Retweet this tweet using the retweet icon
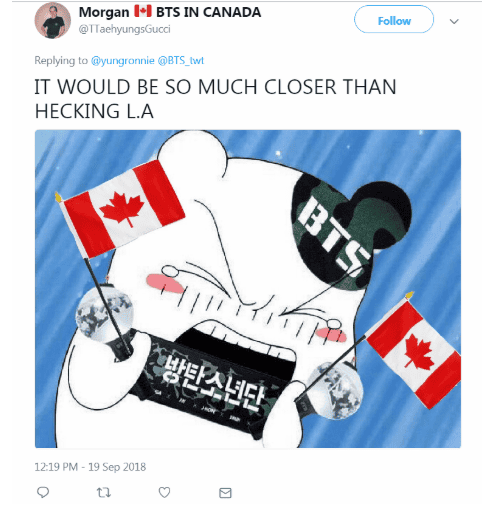 point(104,492)
